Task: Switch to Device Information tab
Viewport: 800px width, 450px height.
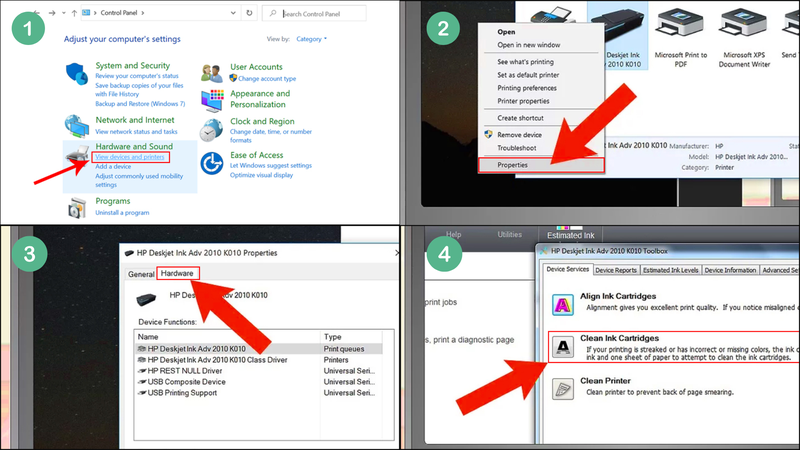Action: coord(730,270)
